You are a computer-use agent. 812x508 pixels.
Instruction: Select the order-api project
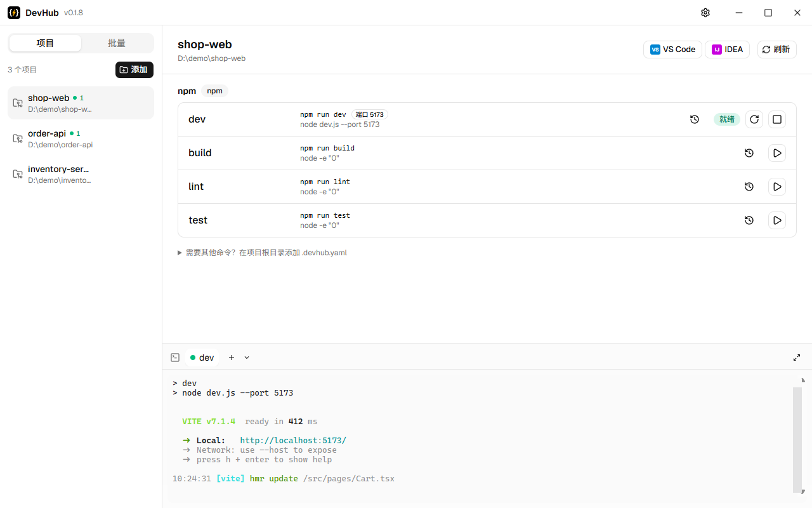pyautogui.click(x=81, y=138)
